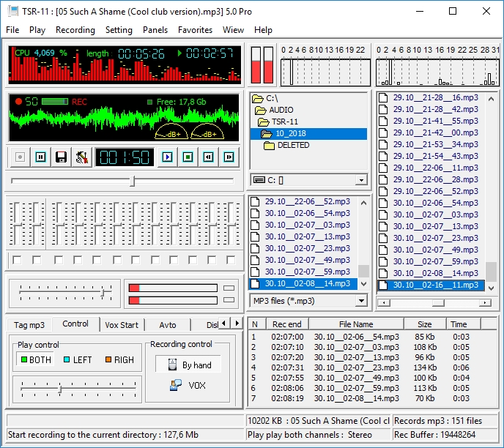The height and width of the screenshot is (448, 504).
Task: Click scroll up arrow in the middle file list
Action: pyautogui.click(x=363, y=203)
